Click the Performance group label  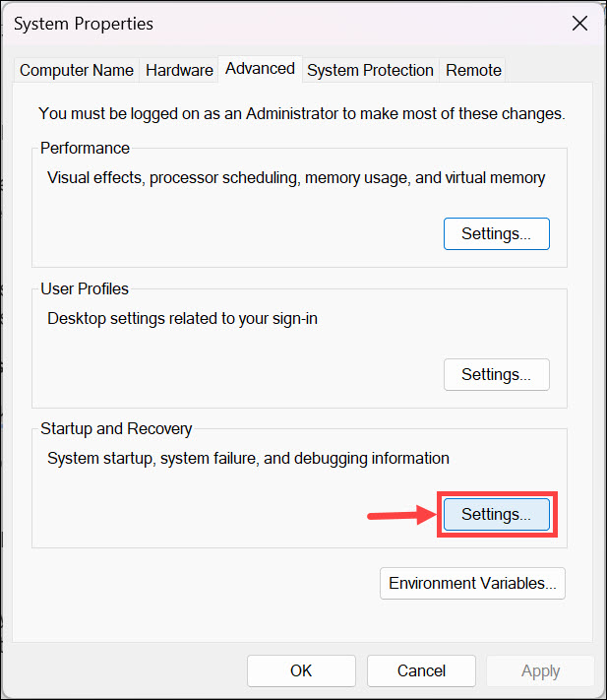pyautogui.click(x=85, y=149)
